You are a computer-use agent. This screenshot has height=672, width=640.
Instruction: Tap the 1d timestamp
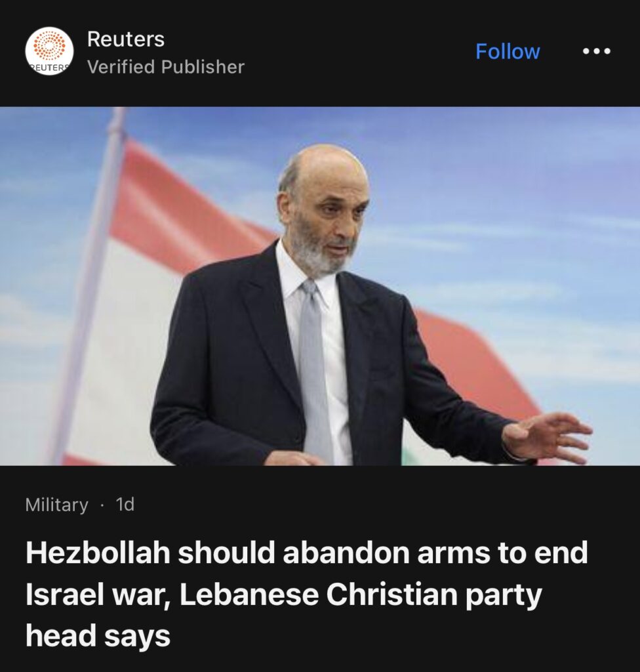(125, 505)
